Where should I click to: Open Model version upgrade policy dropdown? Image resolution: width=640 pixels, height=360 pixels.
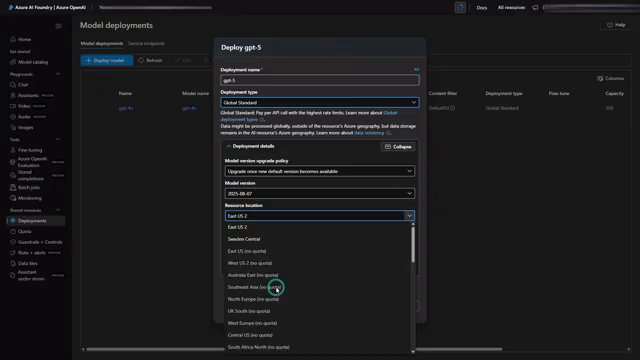coord(320,171)
